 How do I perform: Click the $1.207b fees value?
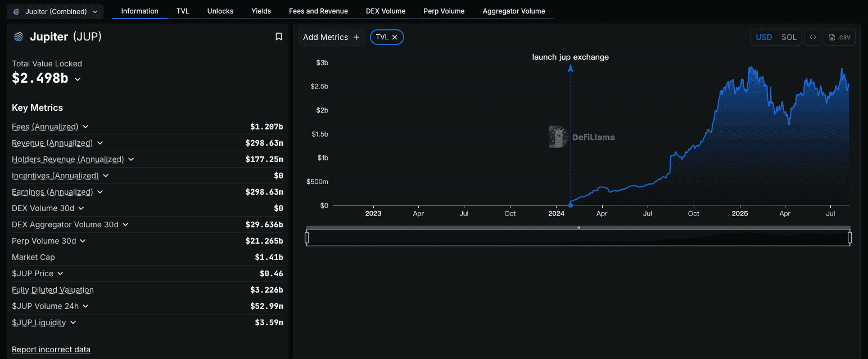click(x=266, y=127)
